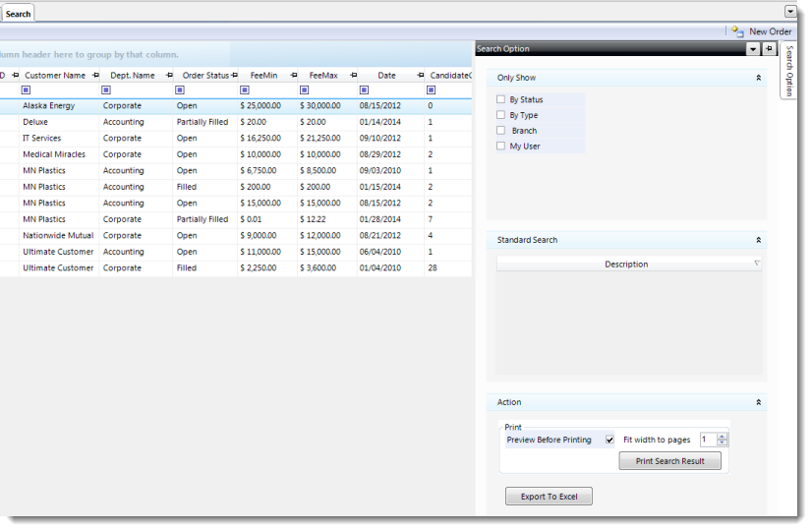
Task: Open the vertical Search Option side tab
Action: tap(788, 71)
